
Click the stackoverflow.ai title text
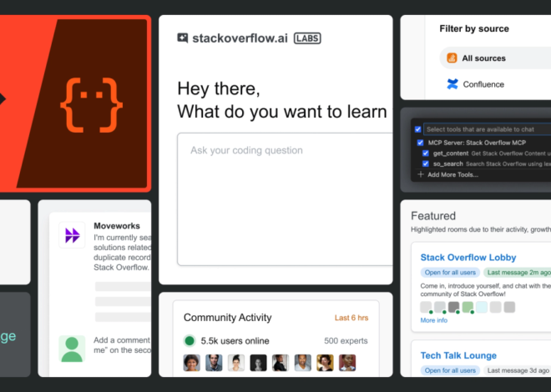click(x=240, y=38)
